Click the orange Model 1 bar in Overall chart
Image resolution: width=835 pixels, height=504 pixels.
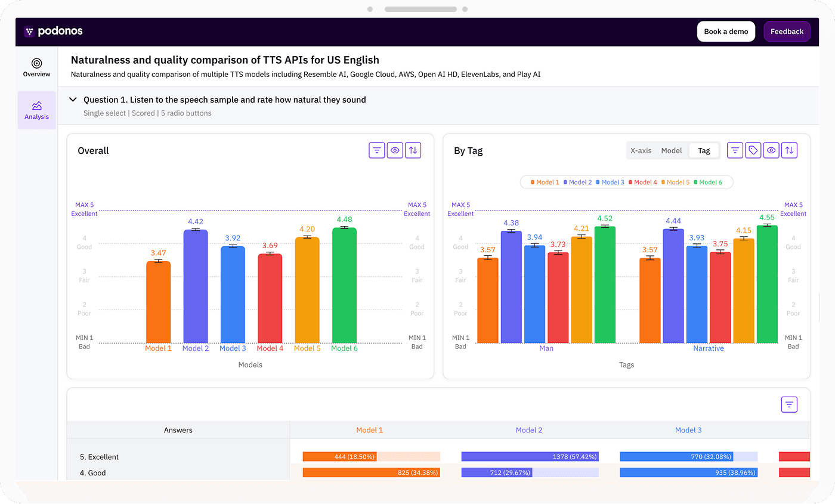pos(159,302)
